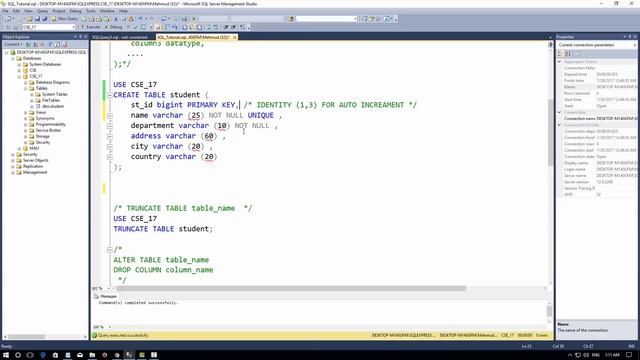Click the New Query toolbar button
The height and width of the screenshot is (360, 640).
tap(65, 19)
